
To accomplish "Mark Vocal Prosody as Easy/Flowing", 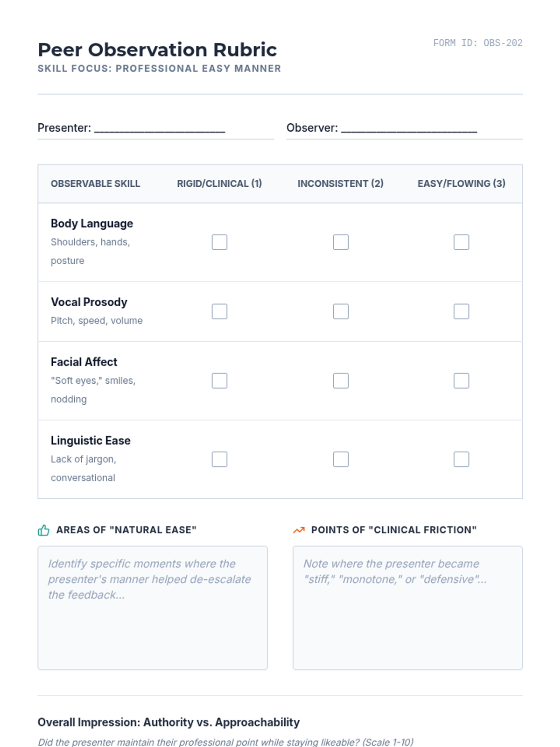I will [461, 311].
